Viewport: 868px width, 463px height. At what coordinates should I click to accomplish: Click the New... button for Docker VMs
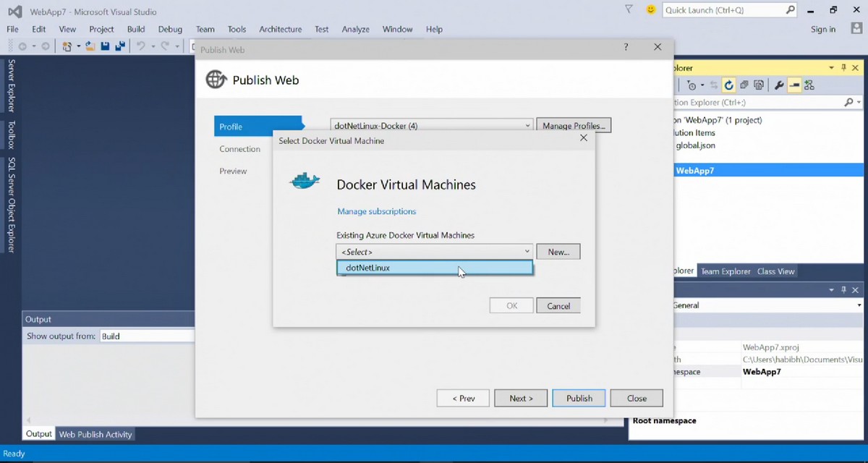click(x=558, y=252)
